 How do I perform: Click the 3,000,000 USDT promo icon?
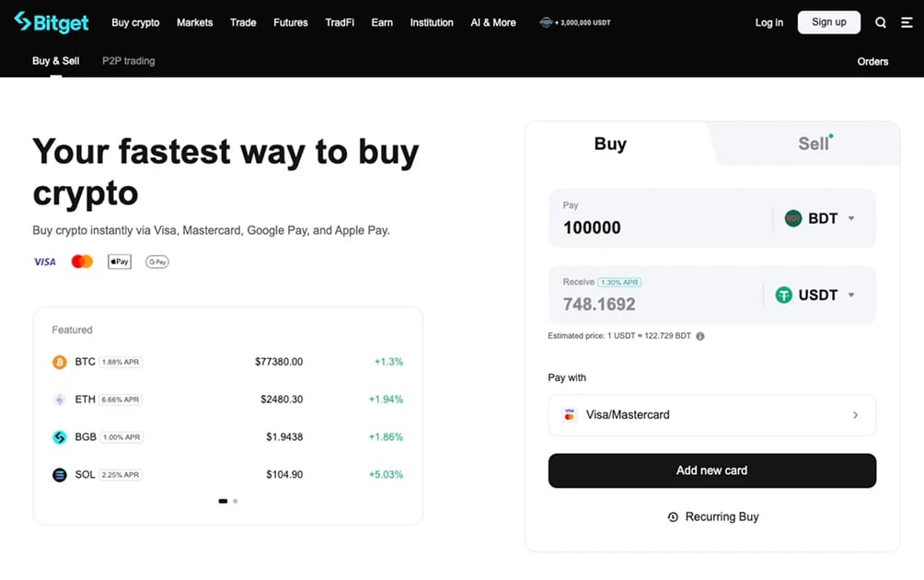point(546,22)
